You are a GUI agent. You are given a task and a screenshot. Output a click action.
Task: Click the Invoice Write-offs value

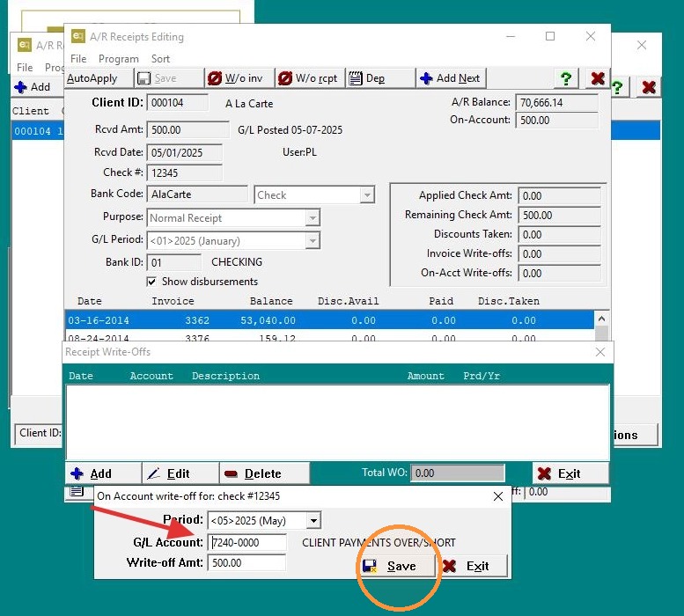(559, 254)
